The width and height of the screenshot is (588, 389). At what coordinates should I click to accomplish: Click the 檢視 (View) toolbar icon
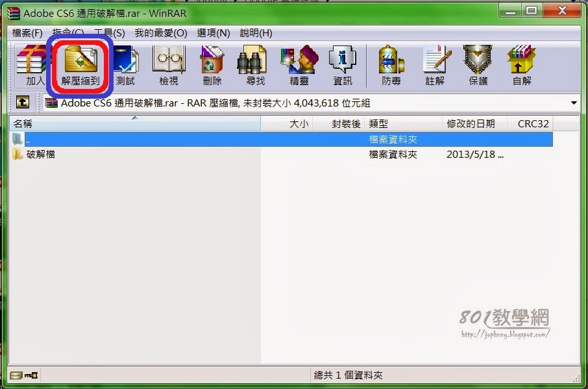pyautogui.click(x=169, y=64)
